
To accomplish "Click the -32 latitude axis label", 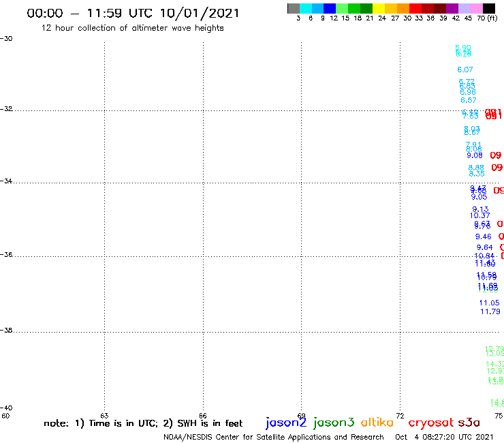I will 6,109.
